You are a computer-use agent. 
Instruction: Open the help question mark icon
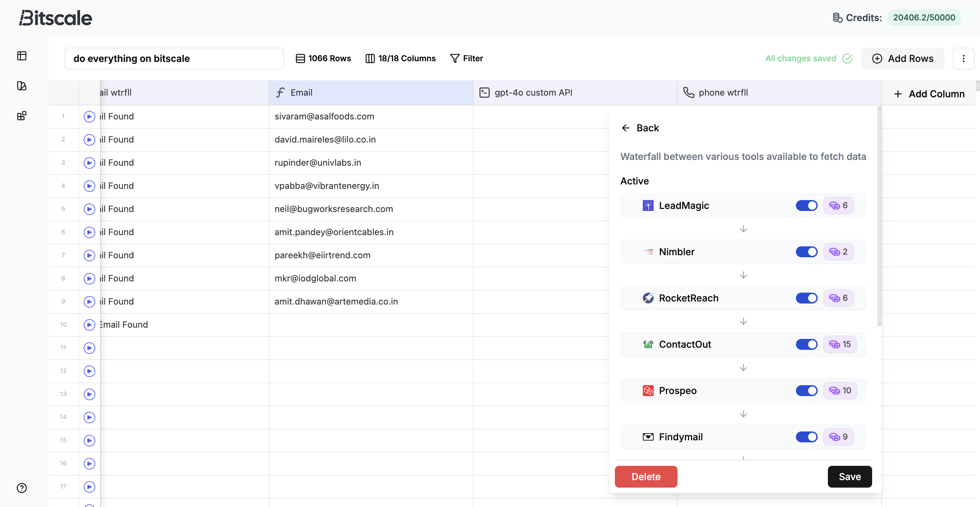[x=22, y=488]
